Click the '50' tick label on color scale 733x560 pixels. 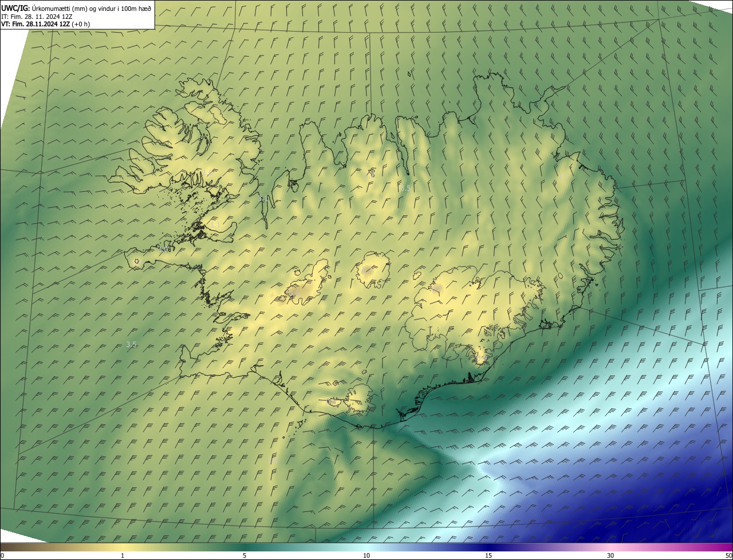[x=728, y=555]
